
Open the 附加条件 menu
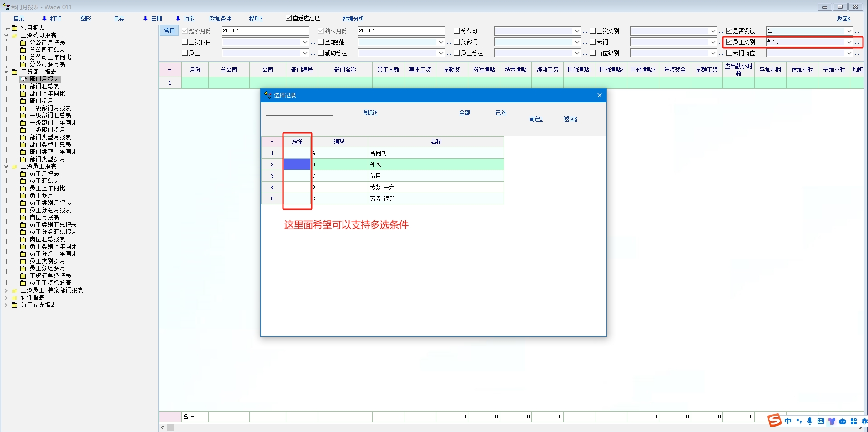pyautogui.click(x=220, y=19)
